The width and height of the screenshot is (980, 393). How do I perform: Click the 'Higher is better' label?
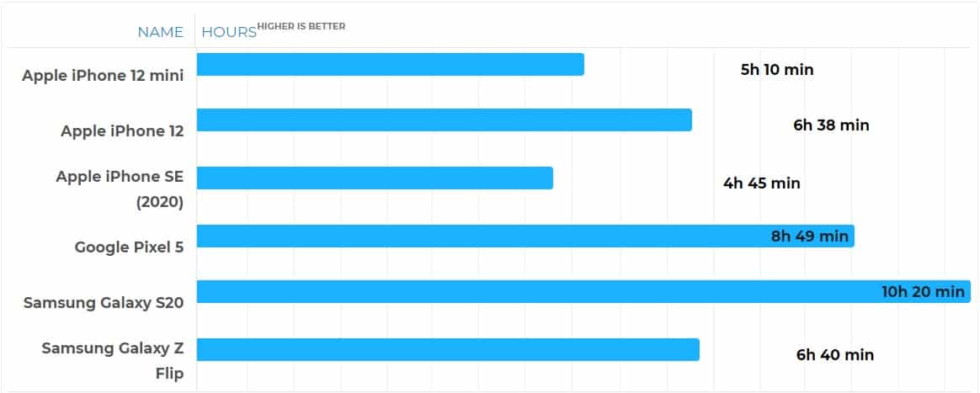[x=301, y=26]
